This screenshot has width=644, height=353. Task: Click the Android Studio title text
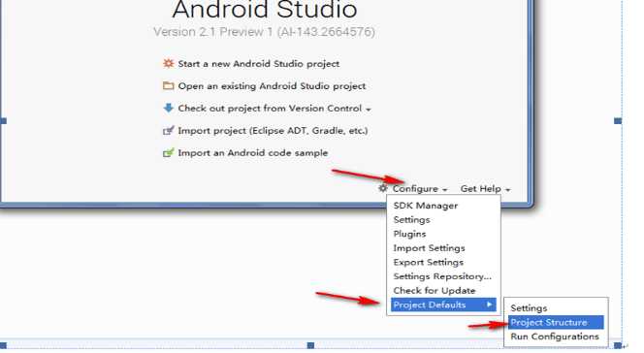coord(265,10)
